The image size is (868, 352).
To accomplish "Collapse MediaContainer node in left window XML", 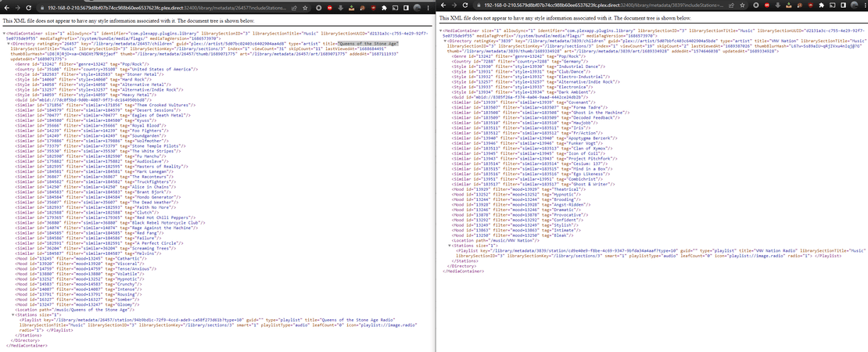I will (x=4, y=33).
